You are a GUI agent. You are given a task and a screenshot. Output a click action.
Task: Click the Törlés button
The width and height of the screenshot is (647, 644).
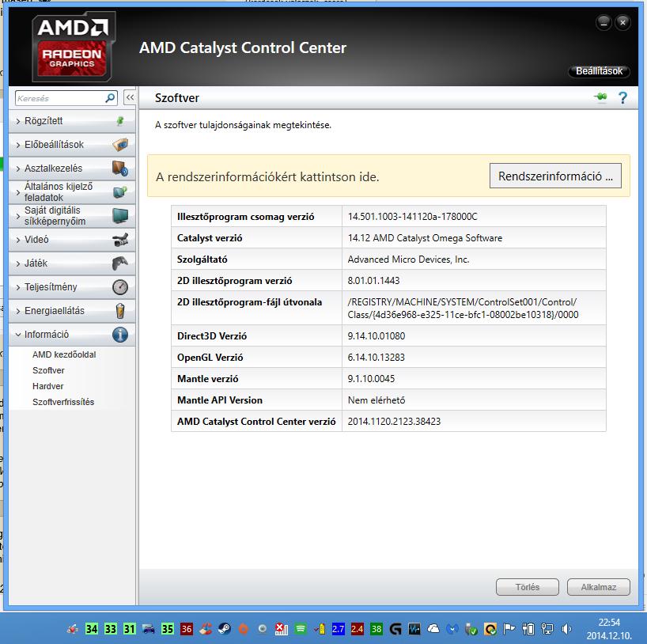528,587
